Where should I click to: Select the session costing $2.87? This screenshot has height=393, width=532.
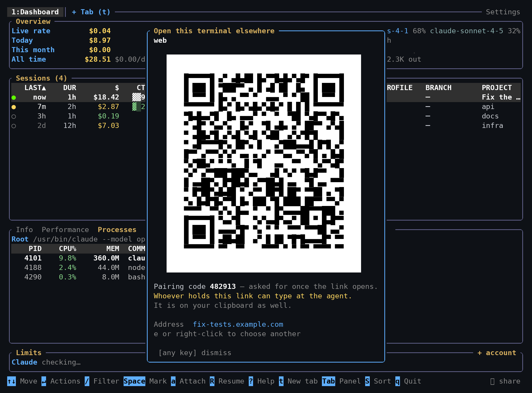tap(78, 107)
